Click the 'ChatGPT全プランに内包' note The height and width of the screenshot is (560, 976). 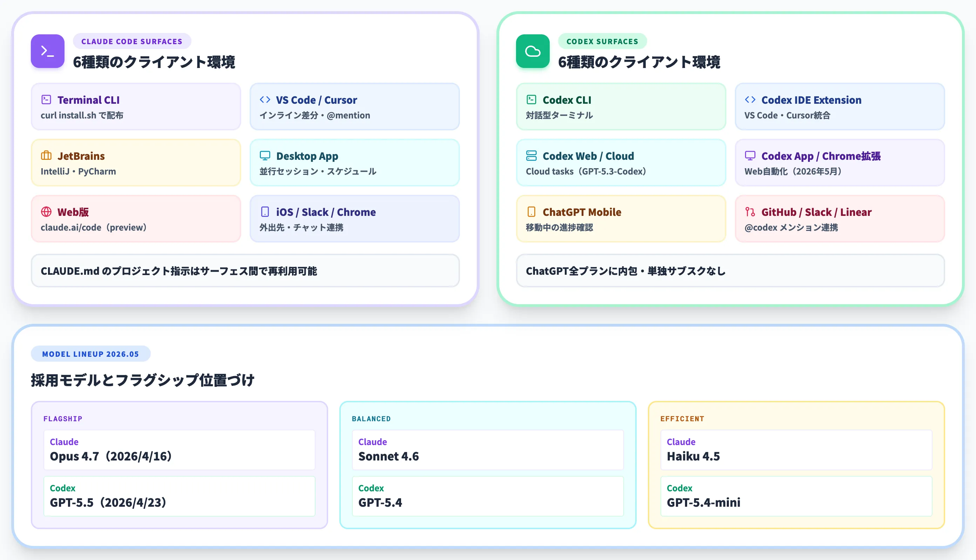click(731, 271)
